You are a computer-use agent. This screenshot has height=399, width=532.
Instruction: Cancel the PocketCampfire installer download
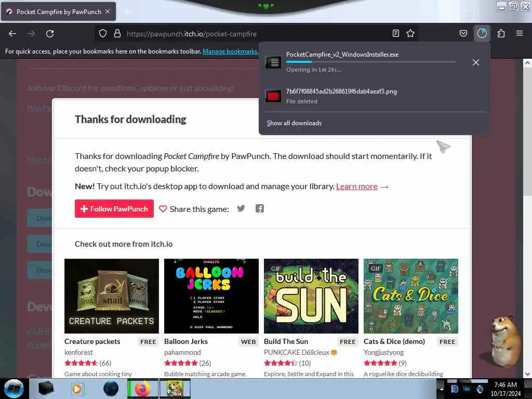(x=476, y=62)
